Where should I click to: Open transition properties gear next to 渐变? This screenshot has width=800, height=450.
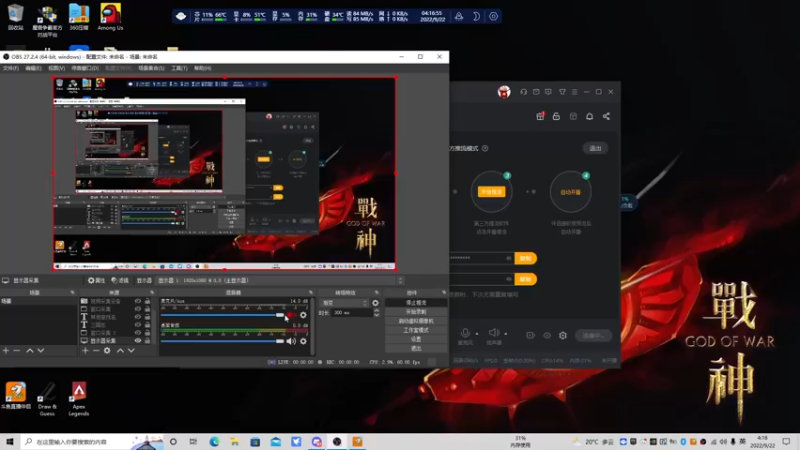pyautogui.click(x=376, y=303)
